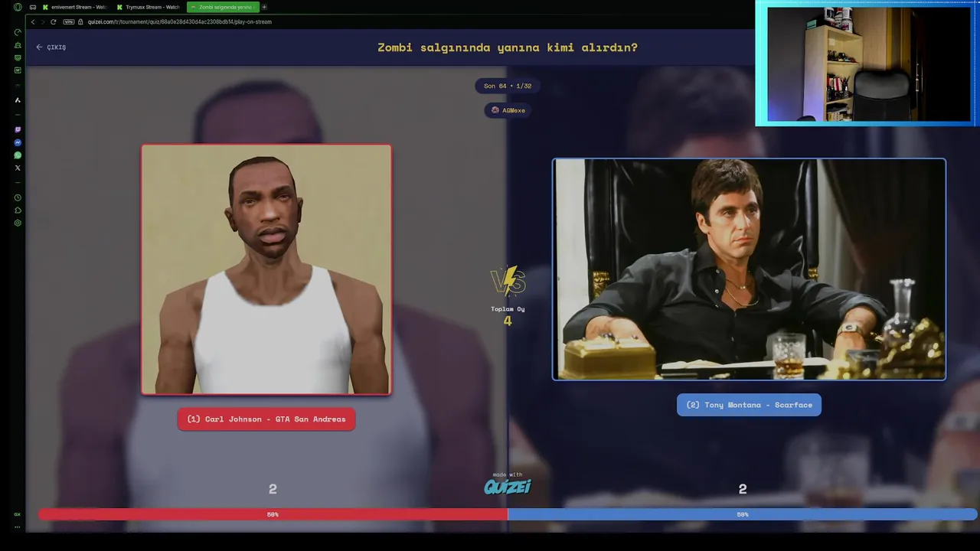
Task: Open a new tab with the plus button
Action: 264,7
